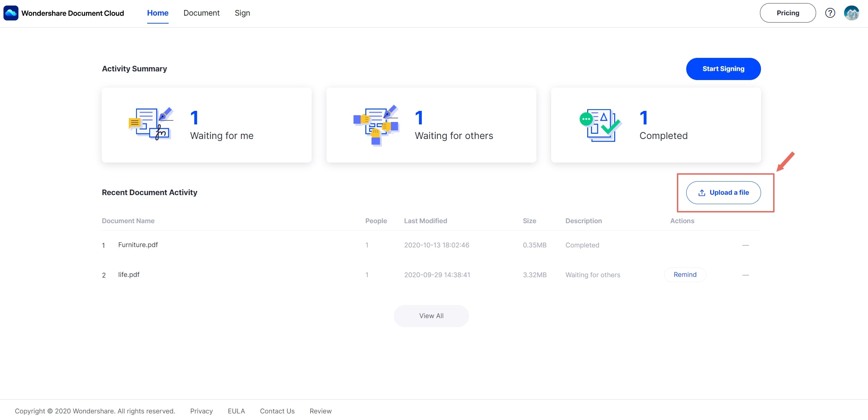Open the Document tab
Image resolution: width=868 pixels, height=420 pixels.
(x=202, y=13)
